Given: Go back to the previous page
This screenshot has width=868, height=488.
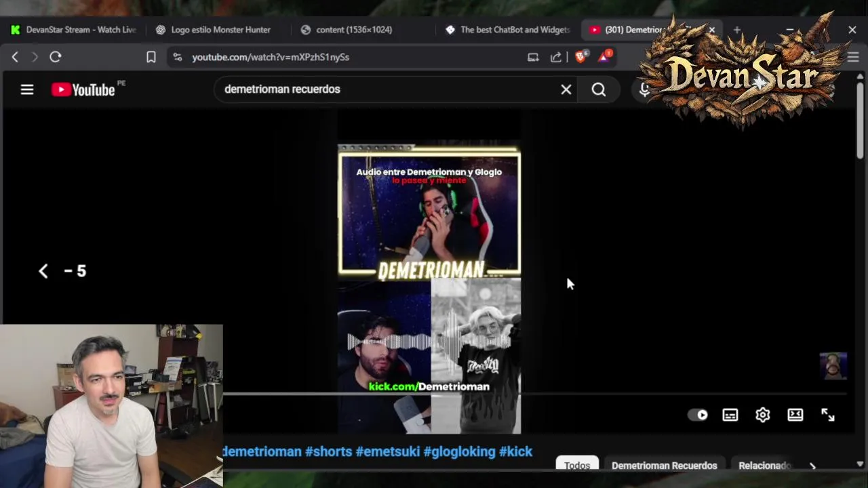Looking at the screenshot, I should coord(15,57).
